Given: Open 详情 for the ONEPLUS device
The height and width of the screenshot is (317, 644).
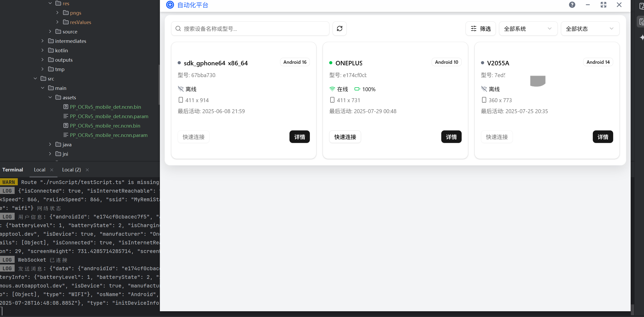Looking at the screenshot, I should [x=451, y=137].
